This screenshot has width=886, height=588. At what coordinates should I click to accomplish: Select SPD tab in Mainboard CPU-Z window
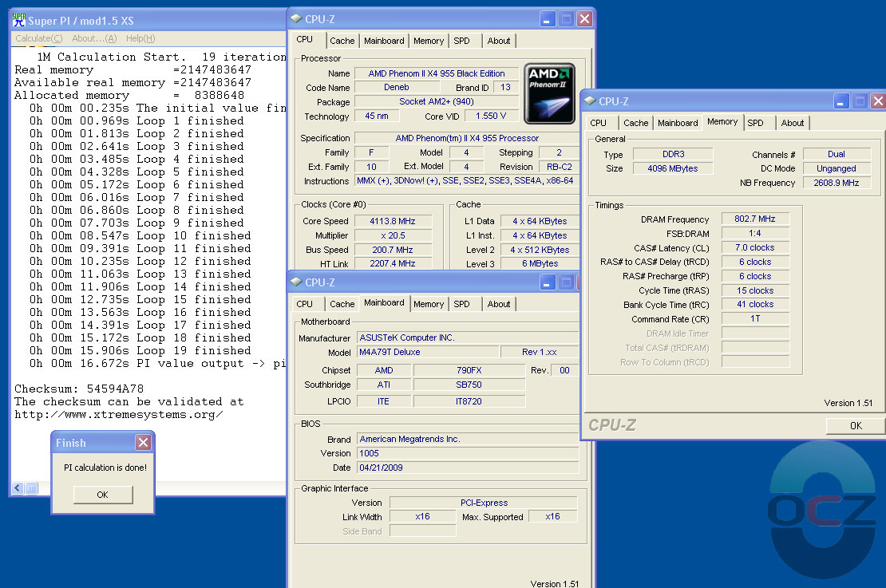pos(461,304)
